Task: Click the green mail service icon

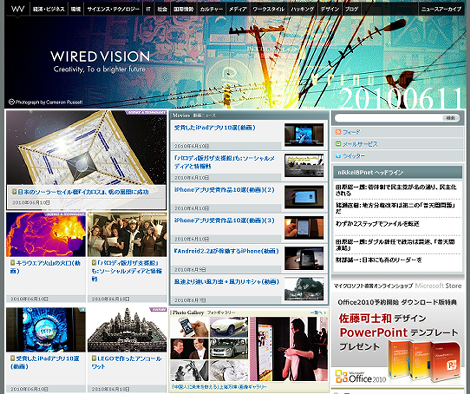Action: click(338, 144)
